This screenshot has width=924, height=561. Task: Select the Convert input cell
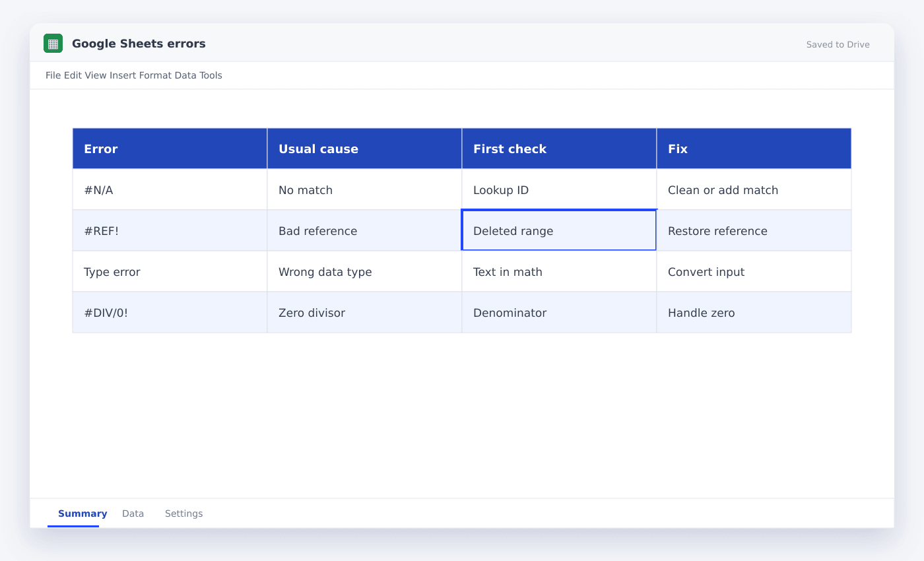(x=754, y=271)
